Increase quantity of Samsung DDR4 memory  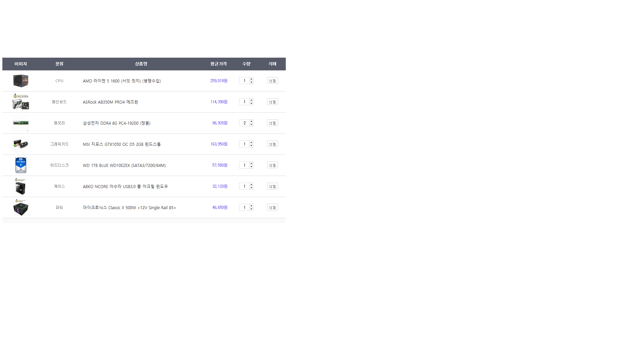point(252,121)
